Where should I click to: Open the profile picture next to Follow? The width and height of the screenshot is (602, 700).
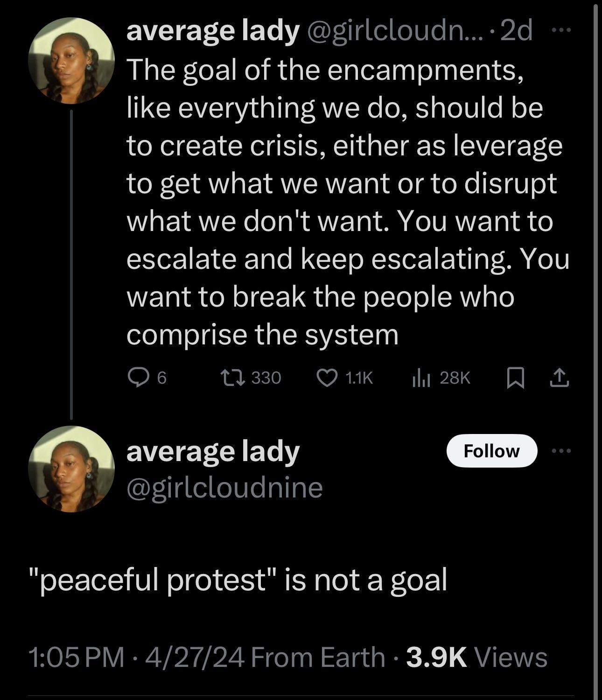coord(71,469)
